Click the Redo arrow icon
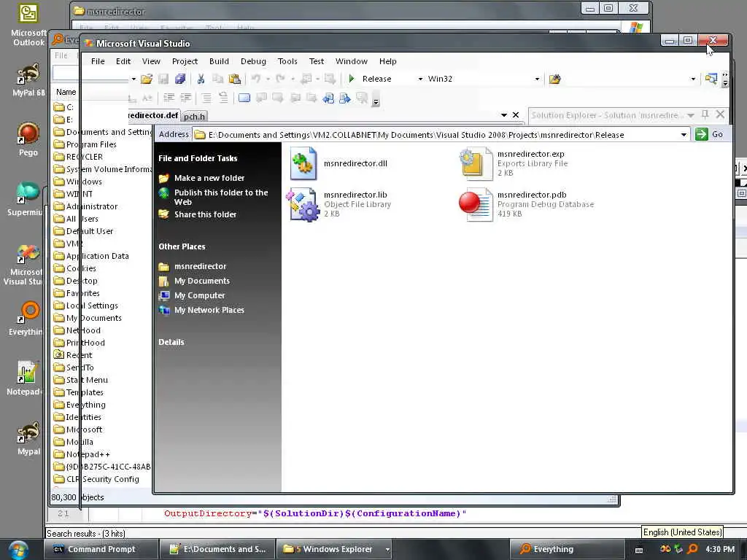This screenshot has height=560, width=747. click(281, 79)
